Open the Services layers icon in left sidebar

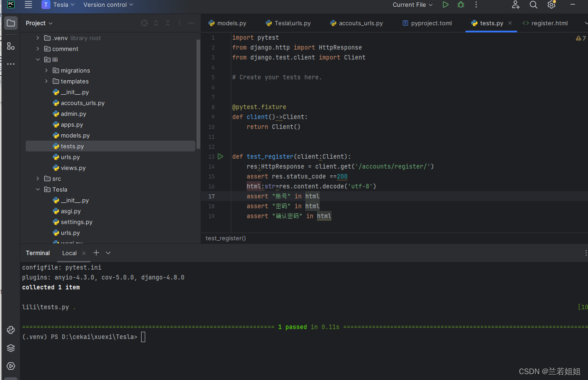coord(11,348)
